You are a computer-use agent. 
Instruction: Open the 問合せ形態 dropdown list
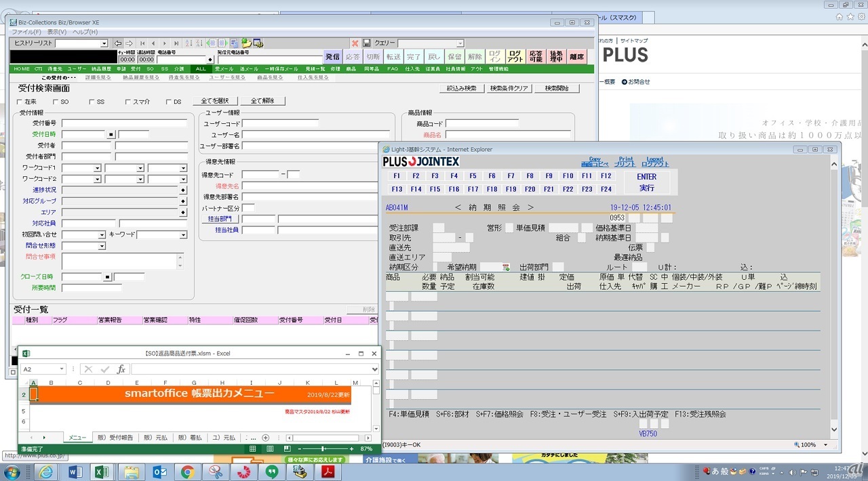click(102, 246)
